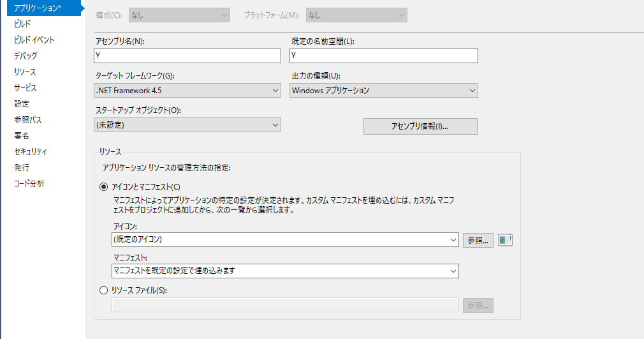Open the セキュリティ tab
This screenshot has height=339, width=644.
[x=31, y=151]
